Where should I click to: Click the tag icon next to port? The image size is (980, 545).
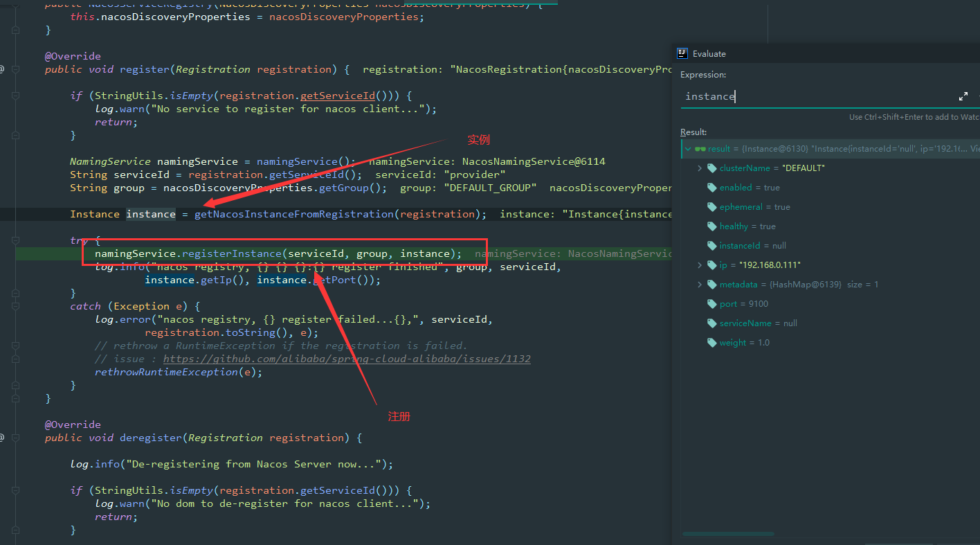pyautogui.click(x=711, y=304)
